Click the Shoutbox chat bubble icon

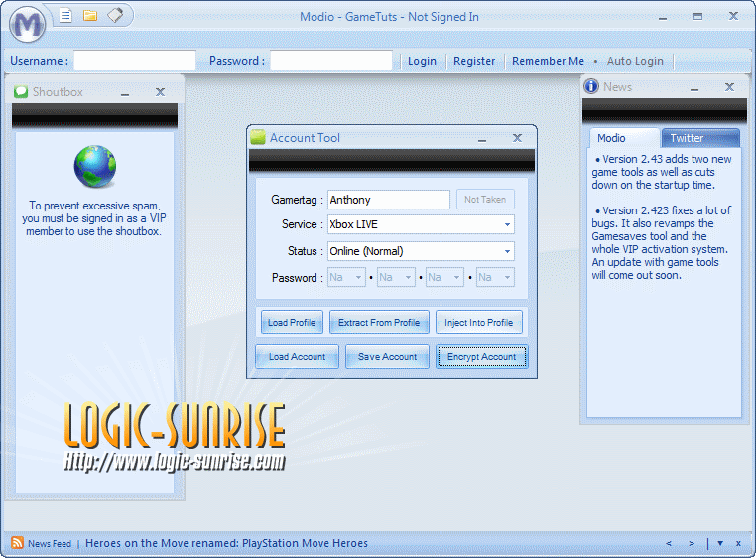pyautogui.click(x=21, y=91)
